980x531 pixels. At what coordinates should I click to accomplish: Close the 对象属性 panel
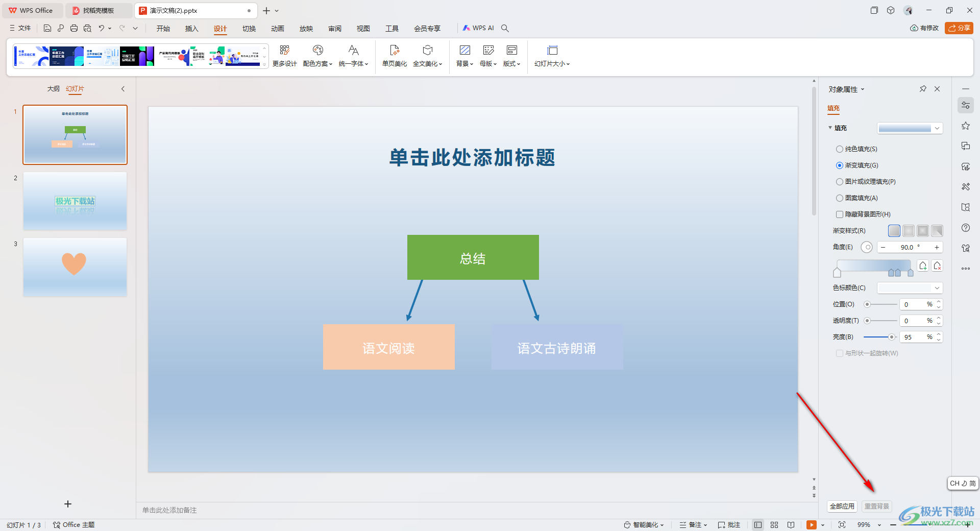(x=937, y=89)
